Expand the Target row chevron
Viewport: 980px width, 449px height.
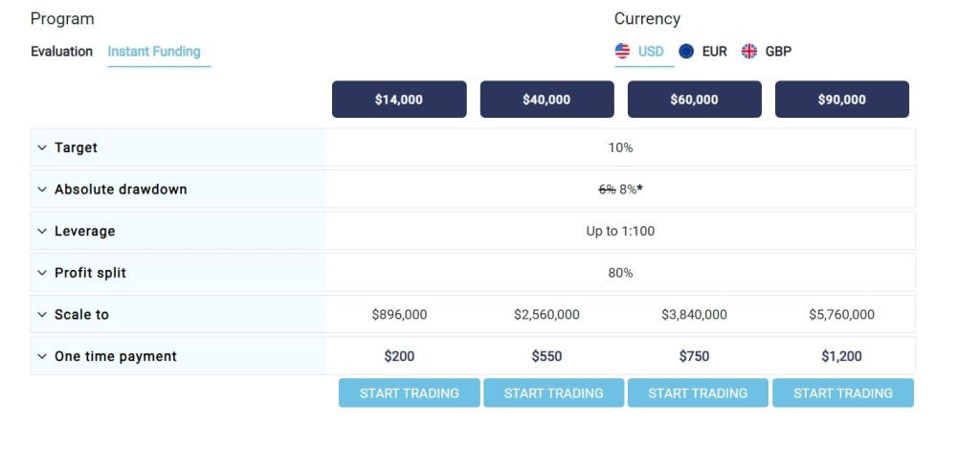point(42,147)
